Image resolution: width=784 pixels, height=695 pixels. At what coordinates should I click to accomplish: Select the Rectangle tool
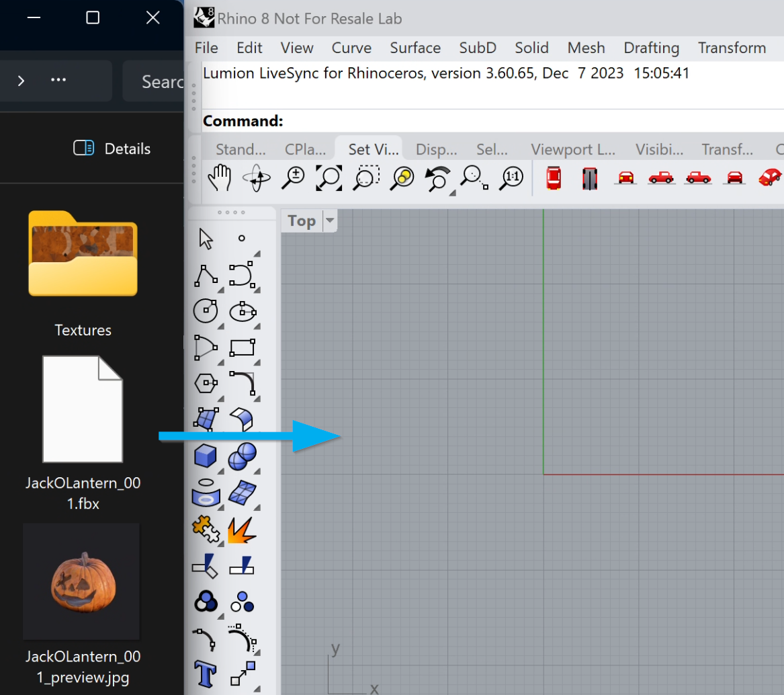[241, 347]
